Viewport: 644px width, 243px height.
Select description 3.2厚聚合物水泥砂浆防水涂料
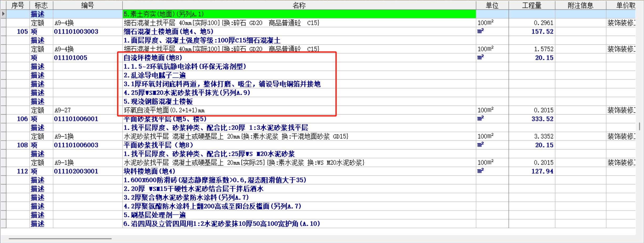(x=186, y=197)
